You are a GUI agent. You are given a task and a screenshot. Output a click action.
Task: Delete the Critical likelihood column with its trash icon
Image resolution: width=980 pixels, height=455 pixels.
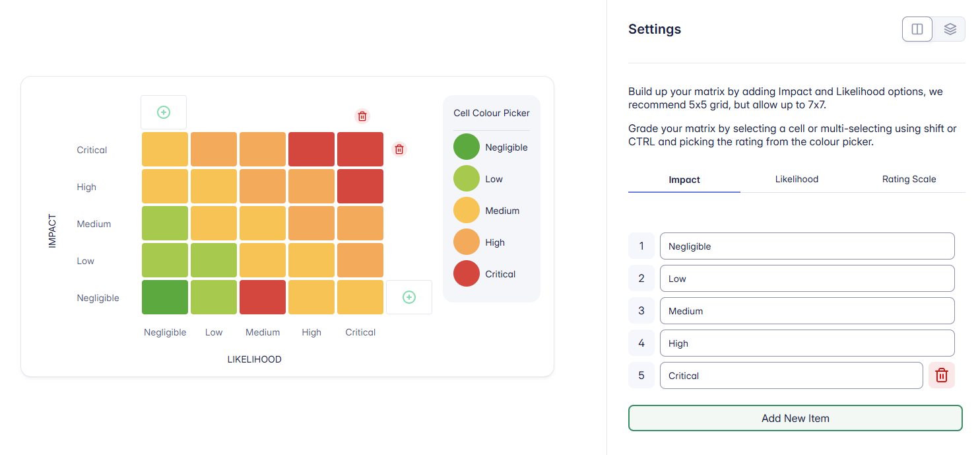362,116
